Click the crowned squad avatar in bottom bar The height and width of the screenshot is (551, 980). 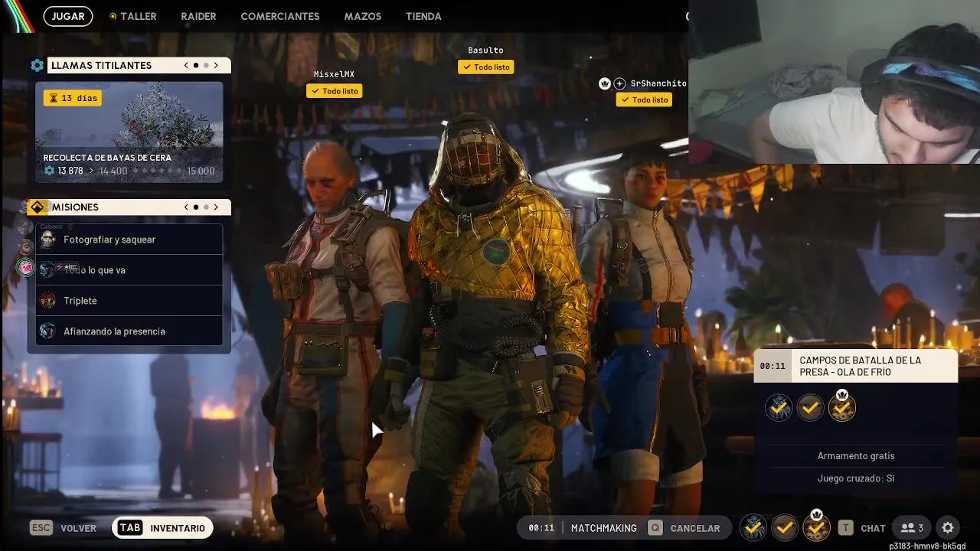click(816, 527)
